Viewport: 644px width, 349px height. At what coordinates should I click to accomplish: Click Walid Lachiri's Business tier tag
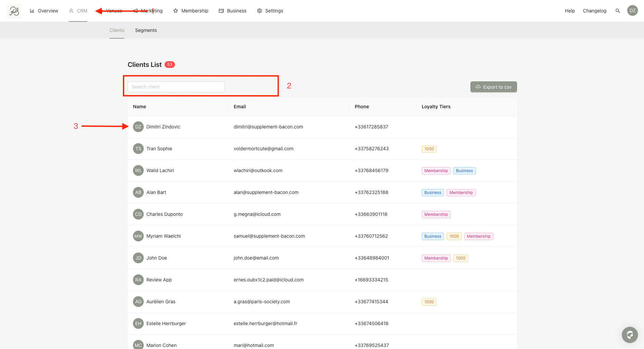click(464, 171)
